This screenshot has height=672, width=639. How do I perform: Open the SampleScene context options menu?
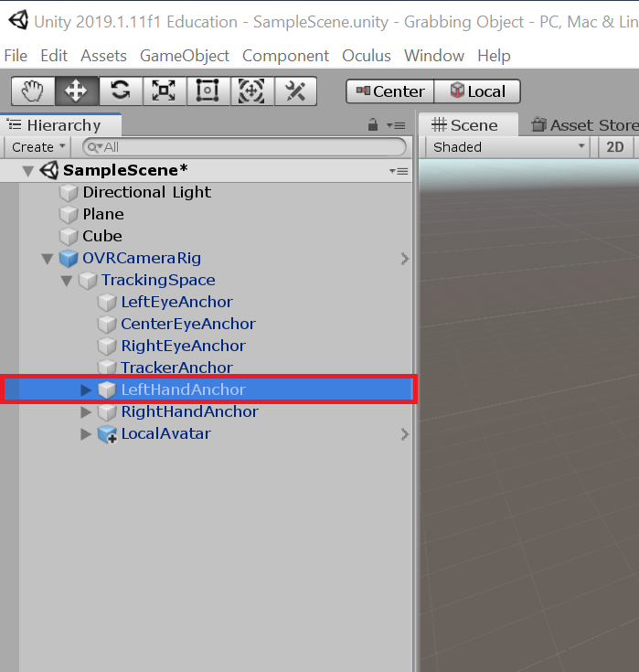coord(399,171)
